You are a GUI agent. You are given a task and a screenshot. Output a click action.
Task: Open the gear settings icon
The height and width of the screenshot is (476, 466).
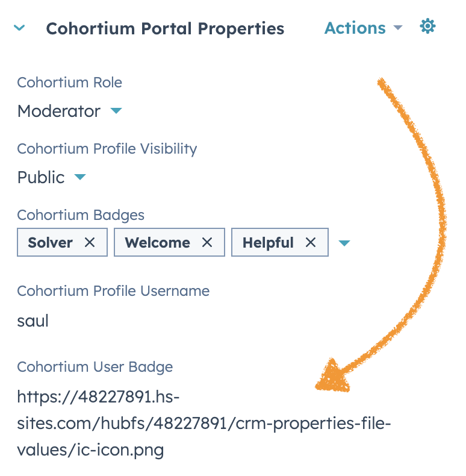427,26
